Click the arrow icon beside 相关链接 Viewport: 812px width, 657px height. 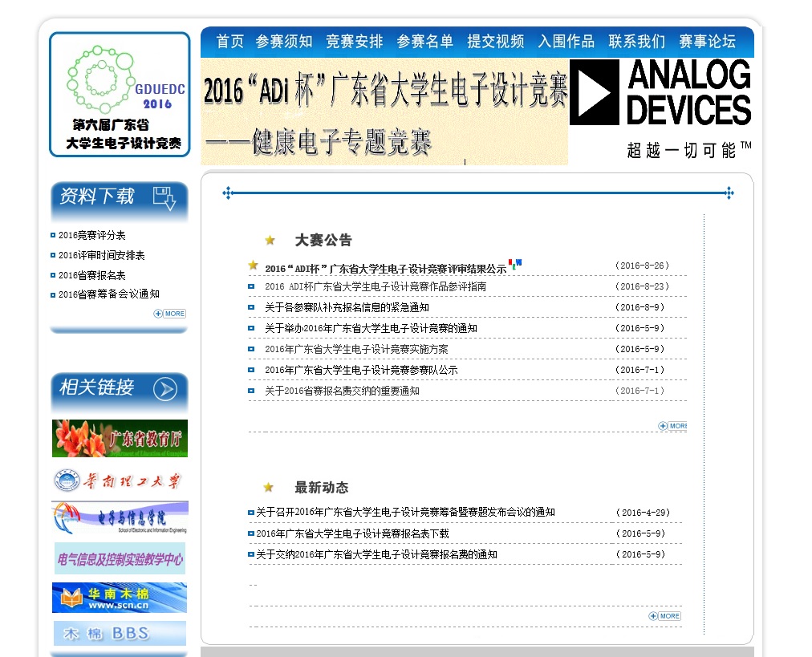pos(164,389)
